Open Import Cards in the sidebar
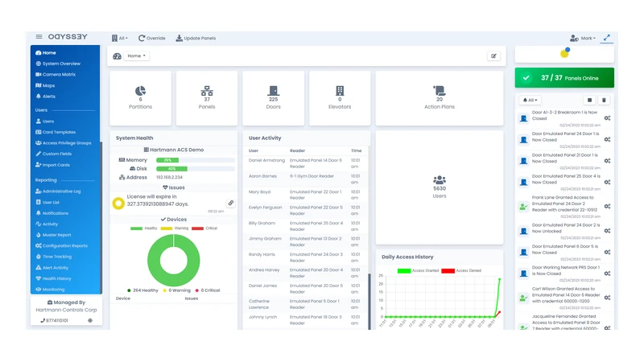Image resolution: width=644 pixels, height=362 pixels. pos(52,165)
